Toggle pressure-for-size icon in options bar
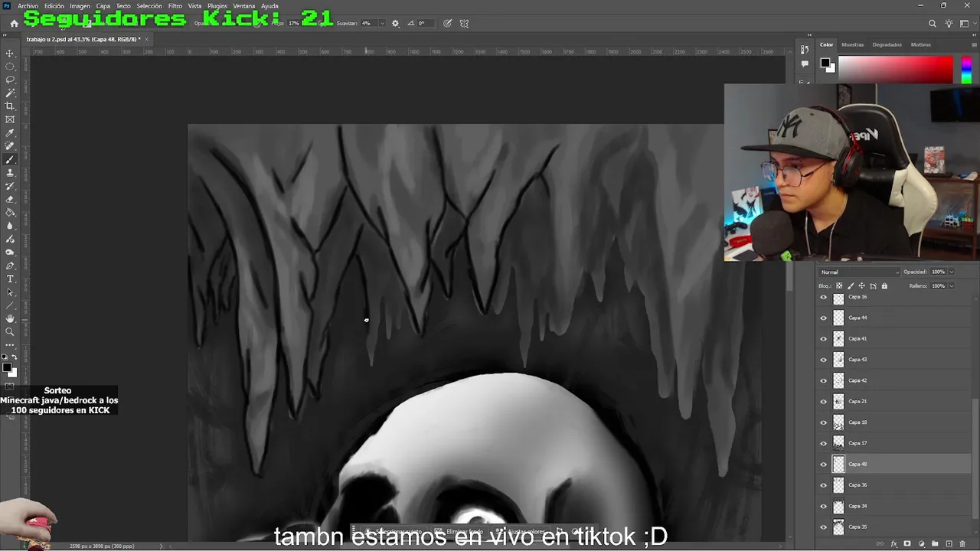This screenshot has height=551, width=980. [447, 24]
